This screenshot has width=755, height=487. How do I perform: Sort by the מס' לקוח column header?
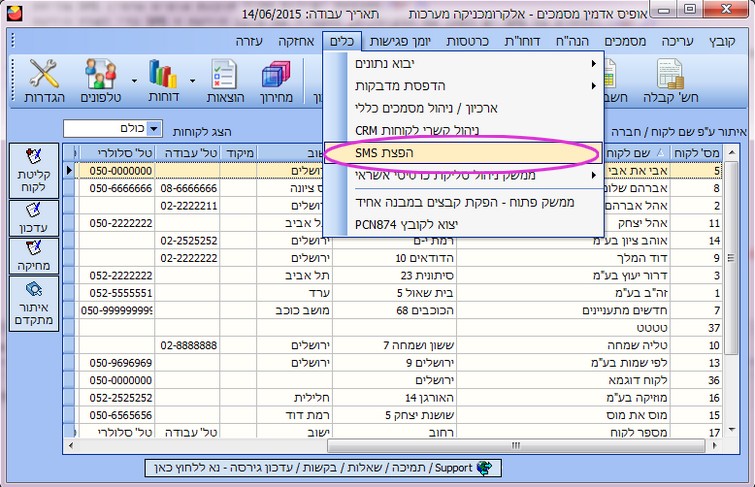tap(696, 153)
